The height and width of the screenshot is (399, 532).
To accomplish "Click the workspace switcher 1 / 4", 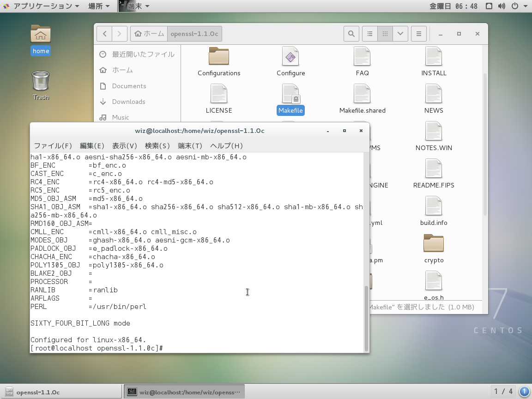I will 503,392.
